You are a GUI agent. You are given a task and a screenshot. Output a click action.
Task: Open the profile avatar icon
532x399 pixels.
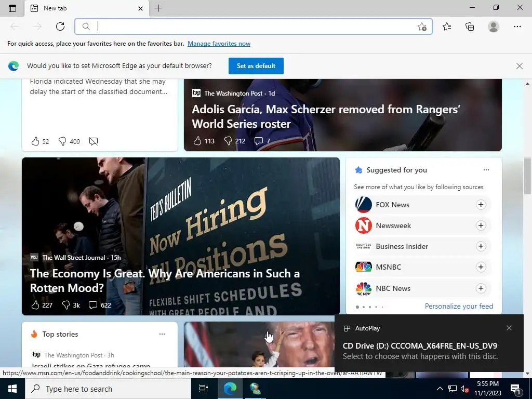(x=494, y=26)
